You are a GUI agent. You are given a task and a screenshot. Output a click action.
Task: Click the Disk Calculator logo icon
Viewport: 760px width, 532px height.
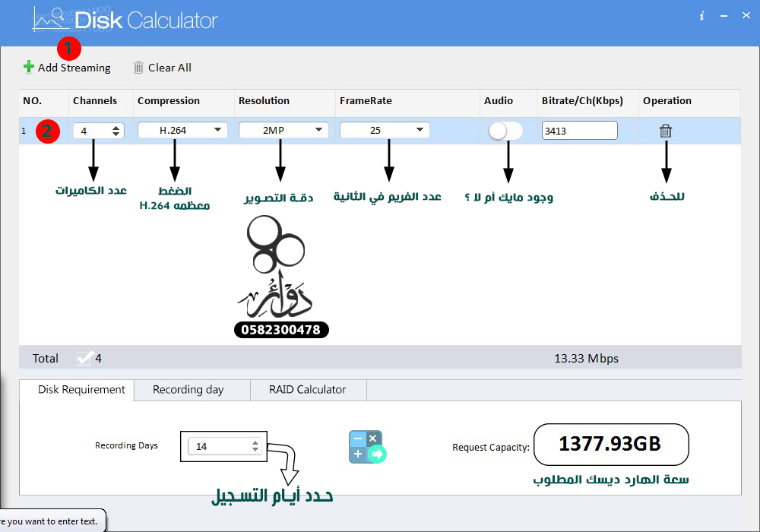(x=50, y=19)
